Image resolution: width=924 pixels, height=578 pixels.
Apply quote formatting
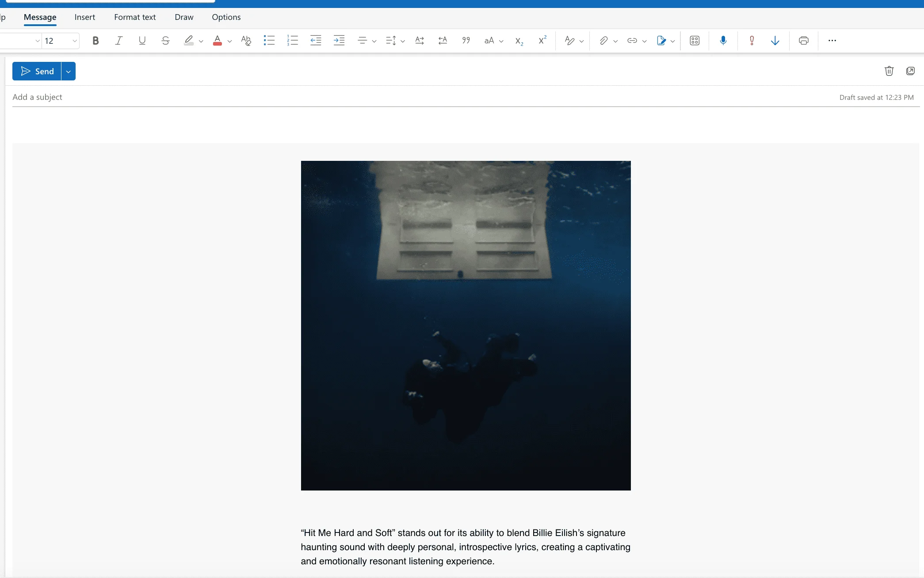click(466, 41)
